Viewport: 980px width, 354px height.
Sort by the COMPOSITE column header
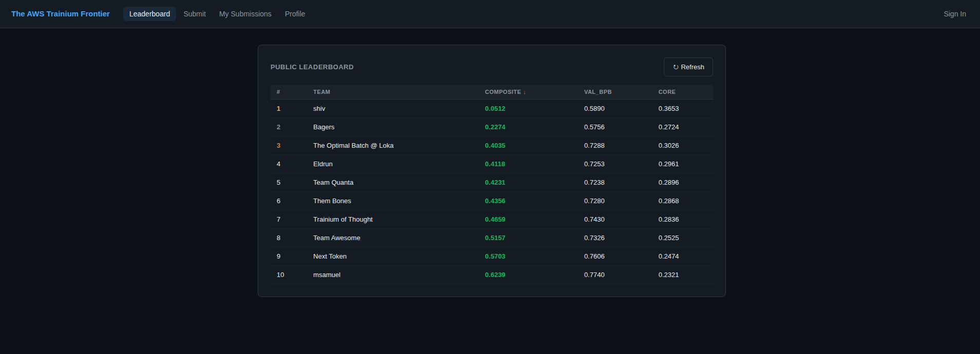point(505,92)
